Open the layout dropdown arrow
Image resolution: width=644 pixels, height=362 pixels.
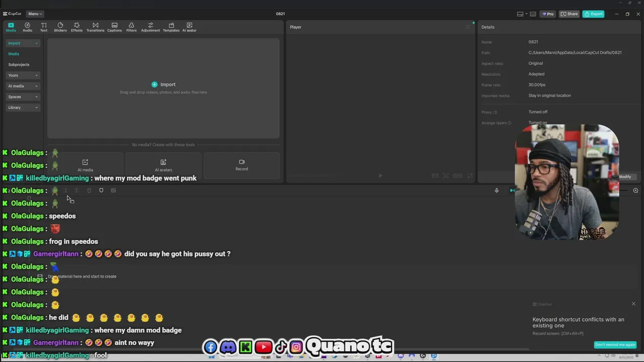[x=526, y=14]
